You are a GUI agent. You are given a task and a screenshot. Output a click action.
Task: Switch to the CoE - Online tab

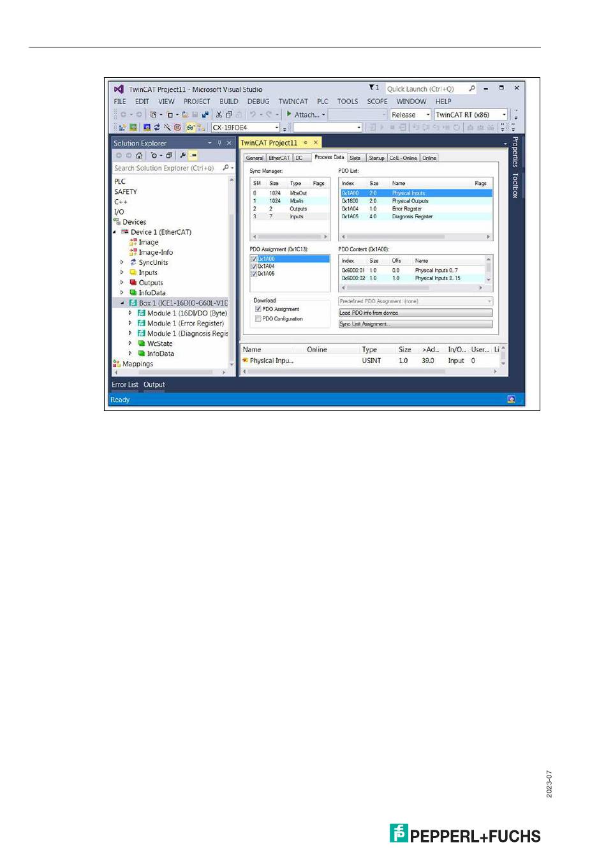click(403, 158)
